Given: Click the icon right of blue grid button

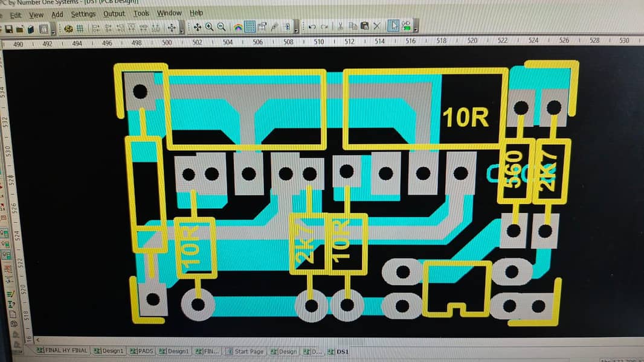Looking at the screenshot, I should pos(262,27).
